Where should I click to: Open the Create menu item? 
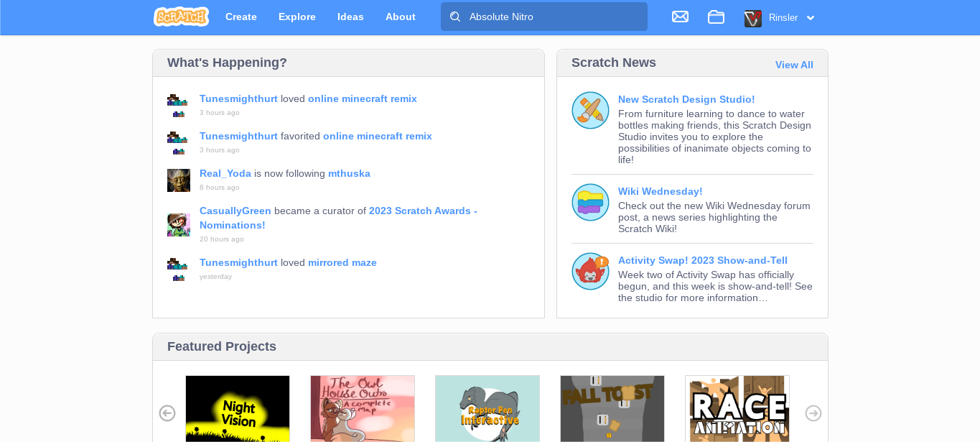(241, 17)
